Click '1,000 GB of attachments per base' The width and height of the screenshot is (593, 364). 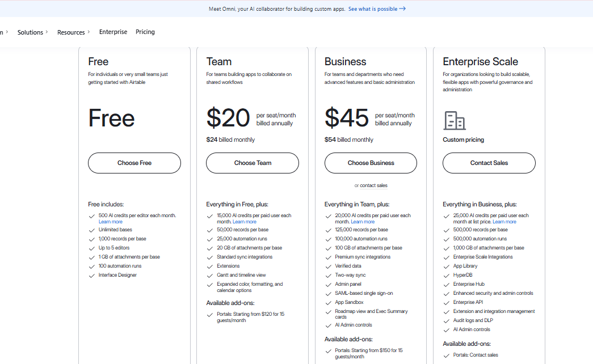tap(489, 248)
